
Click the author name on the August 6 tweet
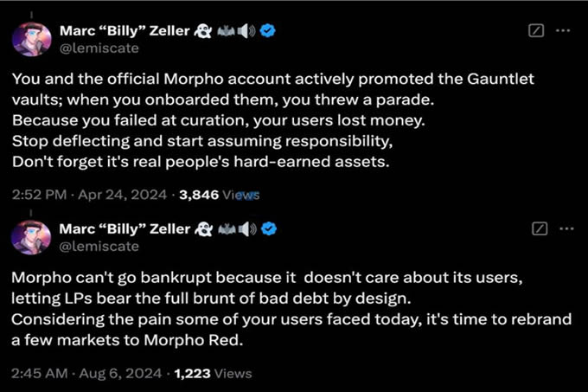coord(125,228)
